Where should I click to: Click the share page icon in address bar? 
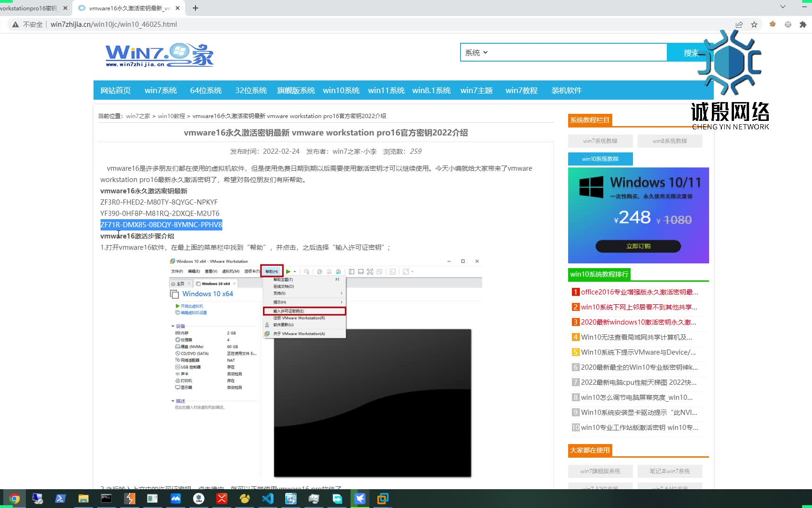[739, 24]
